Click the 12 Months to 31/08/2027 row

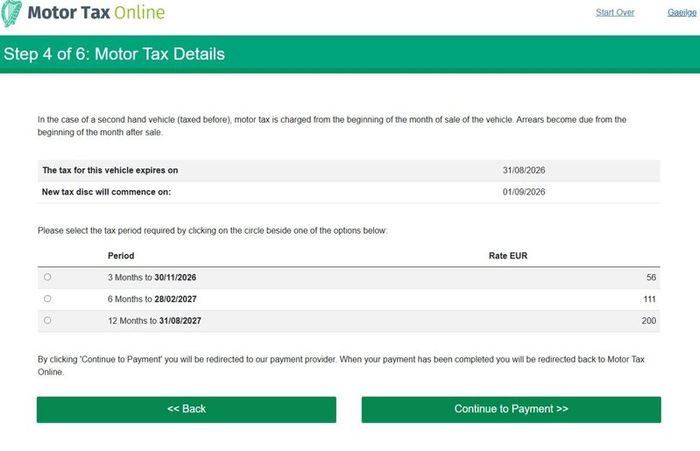point(349,321)
